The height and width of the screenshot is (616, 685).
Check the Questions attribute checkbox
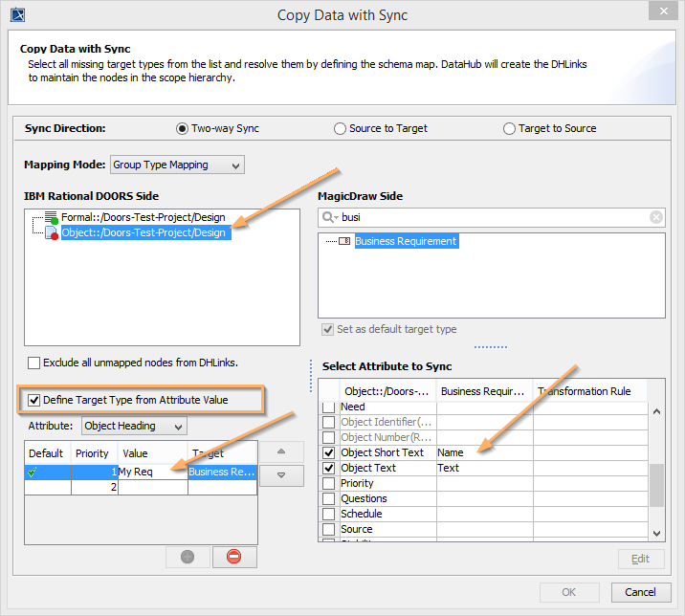[x=328, y=498]
